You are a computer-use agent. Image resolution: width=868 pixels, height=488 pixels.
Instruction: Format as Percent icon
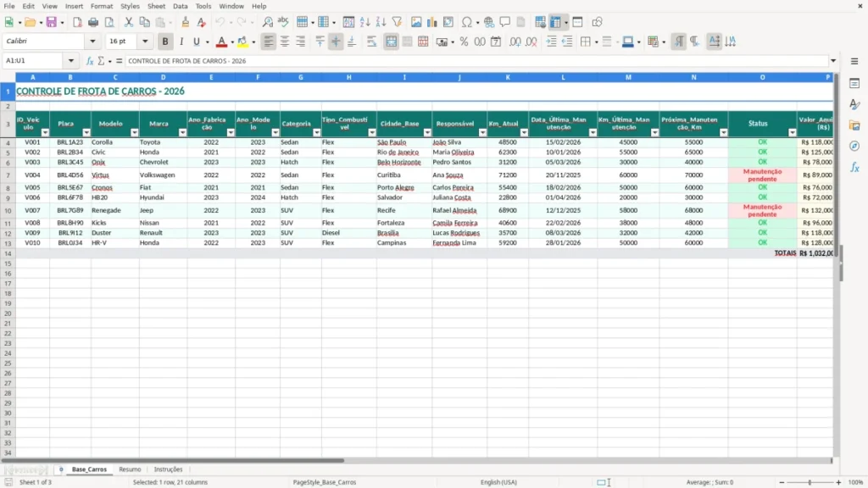point(464,42)
